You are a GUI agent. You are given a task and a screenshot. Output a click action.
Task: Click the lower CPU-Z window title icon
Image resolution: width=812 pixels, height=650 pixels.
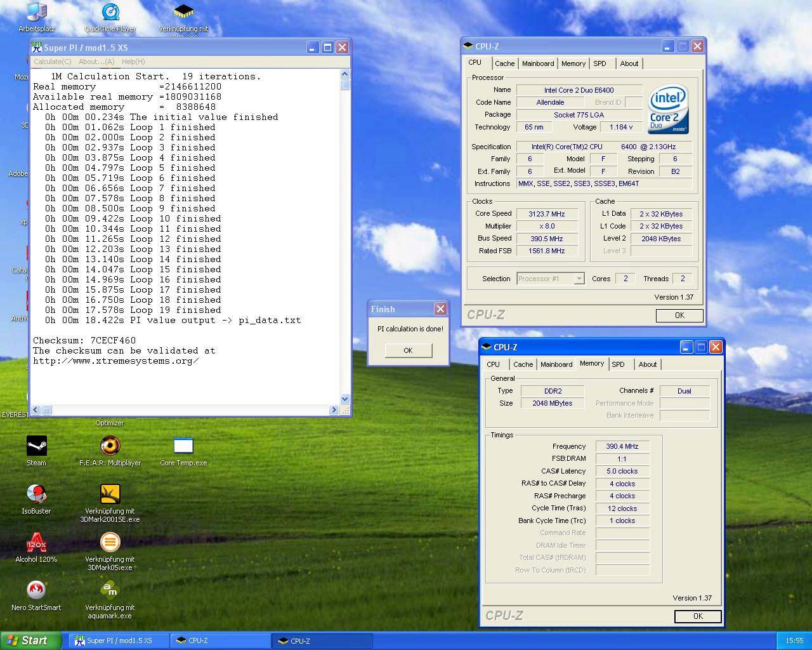[x=487, y=347]
